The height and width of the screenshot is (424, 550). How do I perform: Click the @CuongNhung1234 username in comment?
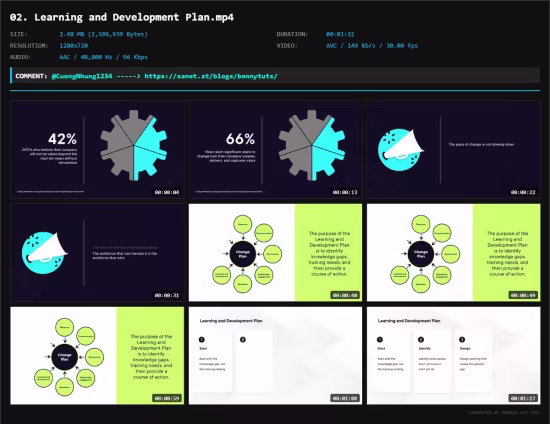tap(82, 76)
